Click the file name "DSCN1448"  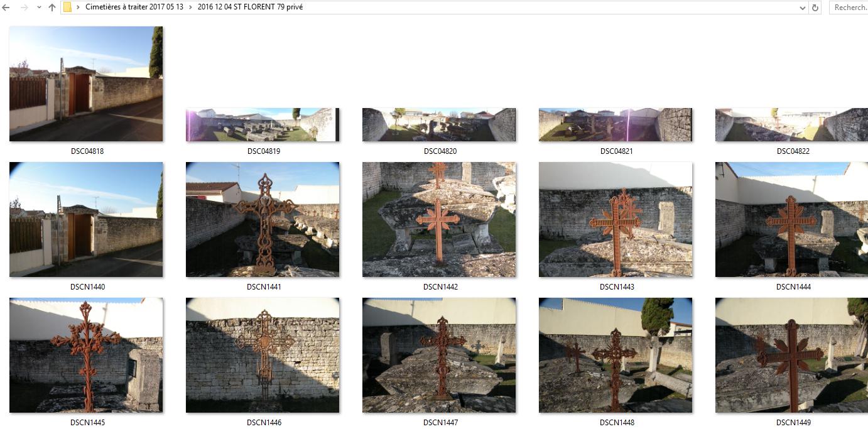(617, 423)
